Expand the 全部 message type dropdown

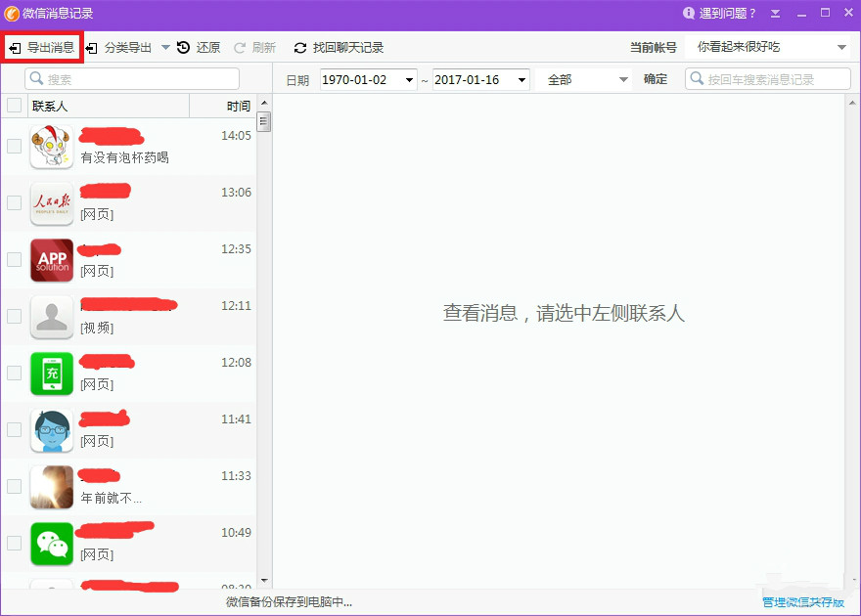tap(583, 80)
